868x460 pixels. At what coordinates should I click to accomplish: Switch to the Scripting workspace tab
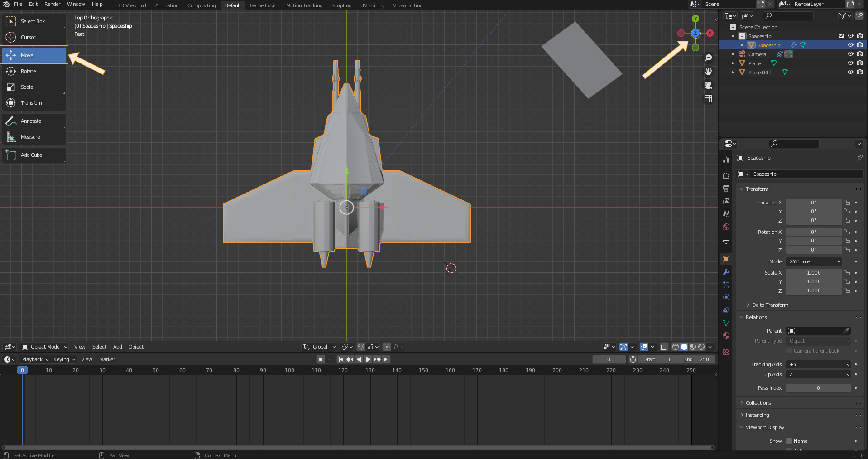tap(341, 5)
